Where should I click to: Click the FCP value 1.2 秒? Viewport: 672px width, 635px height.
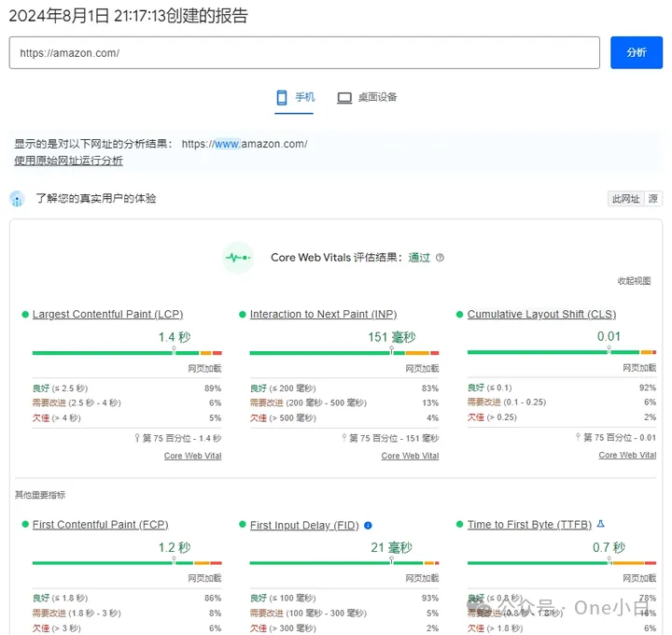(175, 547)
